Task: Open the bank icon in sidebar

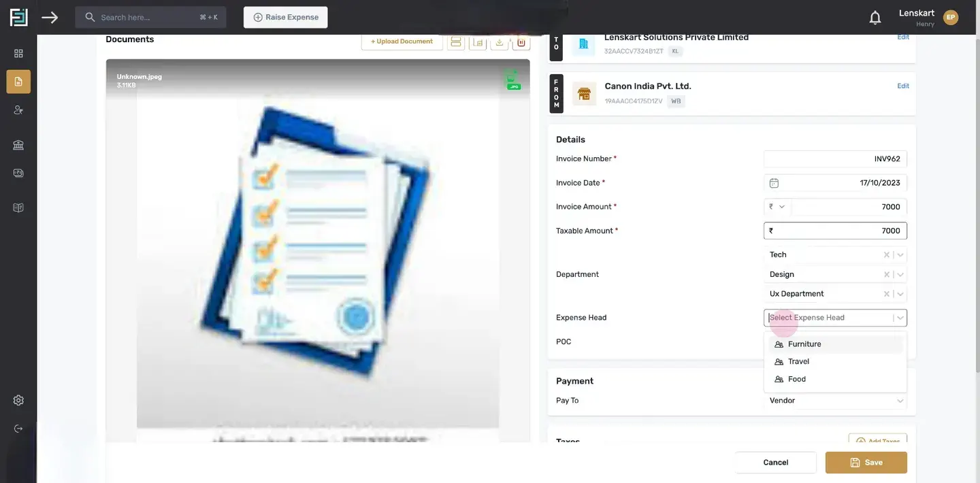Action: [18, 145]
